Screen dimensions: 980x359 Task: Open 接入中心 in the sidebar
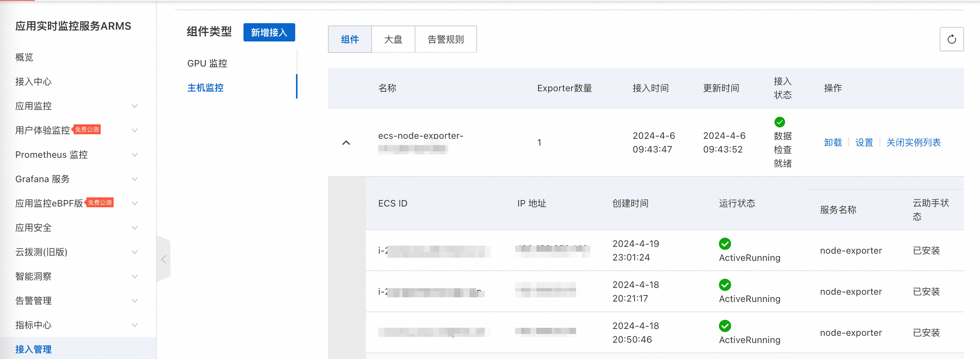[x=33, y=82]
